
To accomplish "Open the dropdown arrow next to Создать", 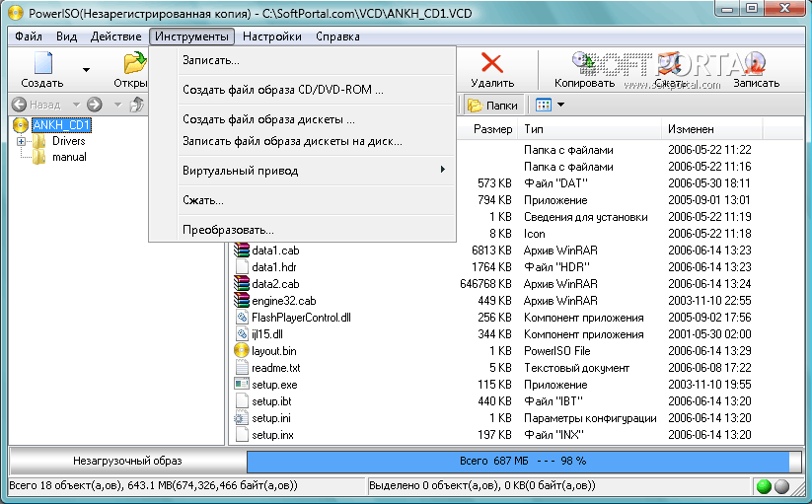I will pos(86,70).
